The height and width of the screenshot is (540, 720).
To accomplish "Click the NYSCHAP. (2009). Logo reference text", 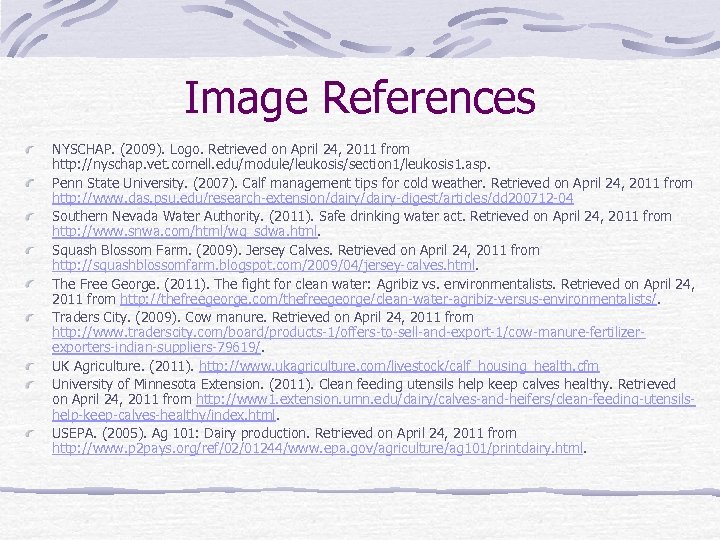I will [231, 149].
